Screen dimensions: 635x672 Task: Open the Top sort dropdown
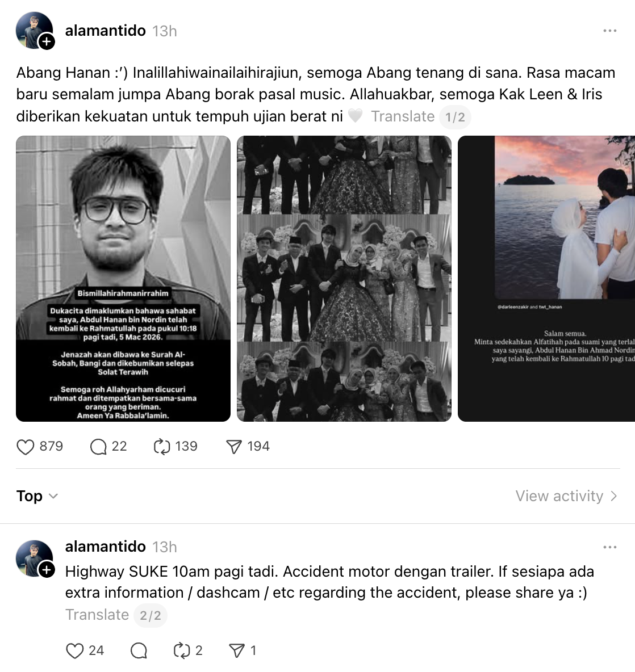pyautogui.click(x=37, y=496)
